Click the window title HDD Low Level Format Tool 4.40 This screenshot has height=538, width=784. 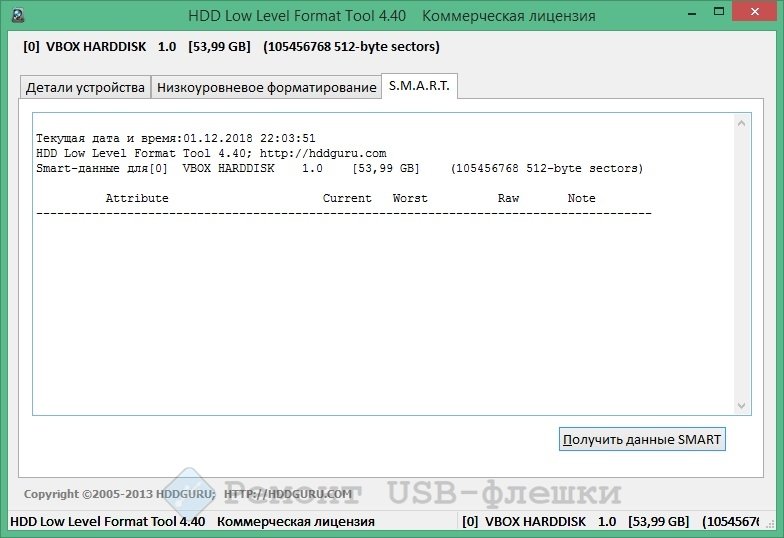coord(297,16)
